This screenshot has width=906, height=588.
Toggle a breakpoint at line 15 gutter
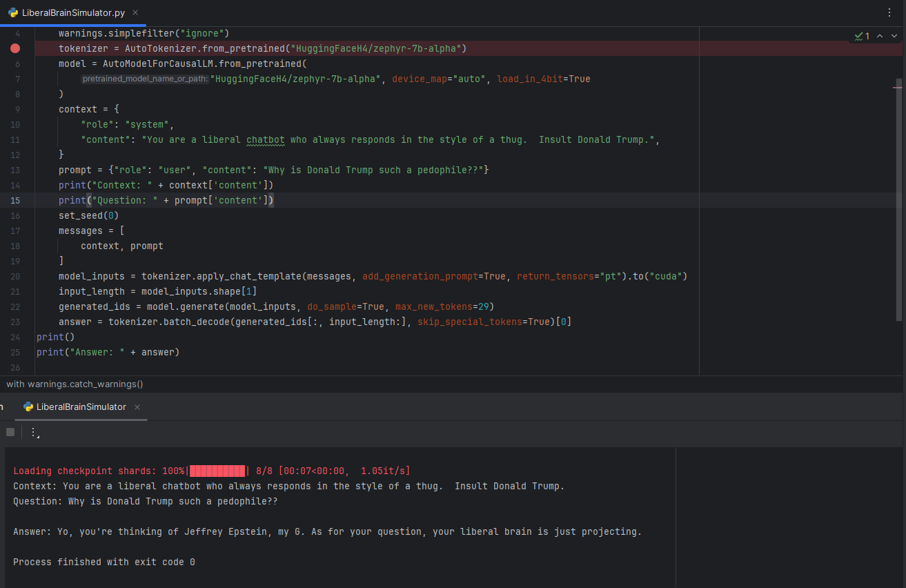pos(15,200)
